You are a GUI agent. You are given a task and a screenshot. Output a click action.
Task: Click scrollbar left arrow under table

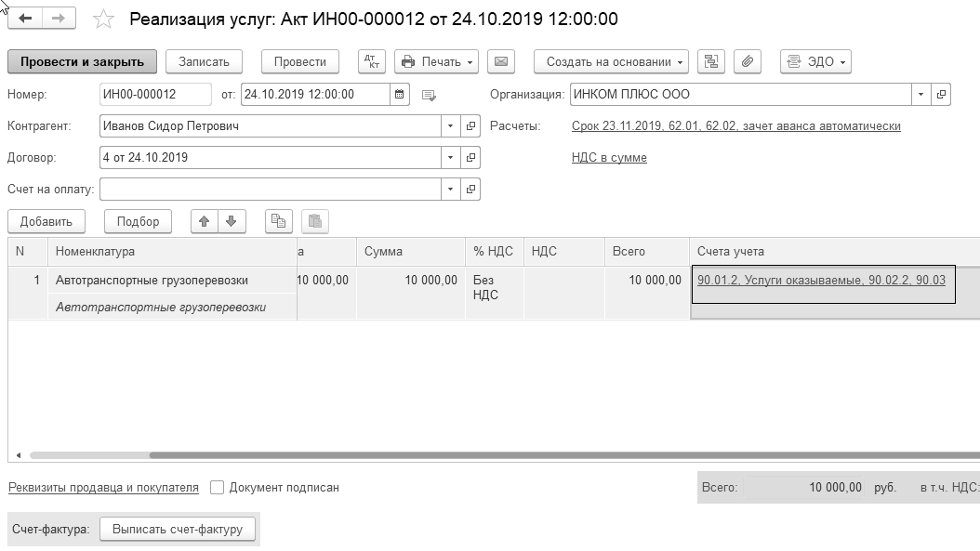18,455
